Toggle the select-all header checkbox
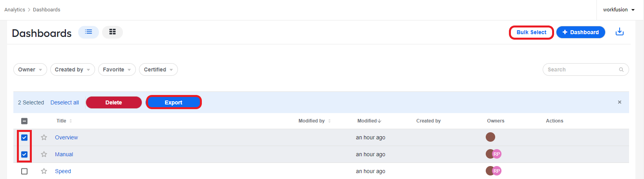 click(x=24, y=121)
